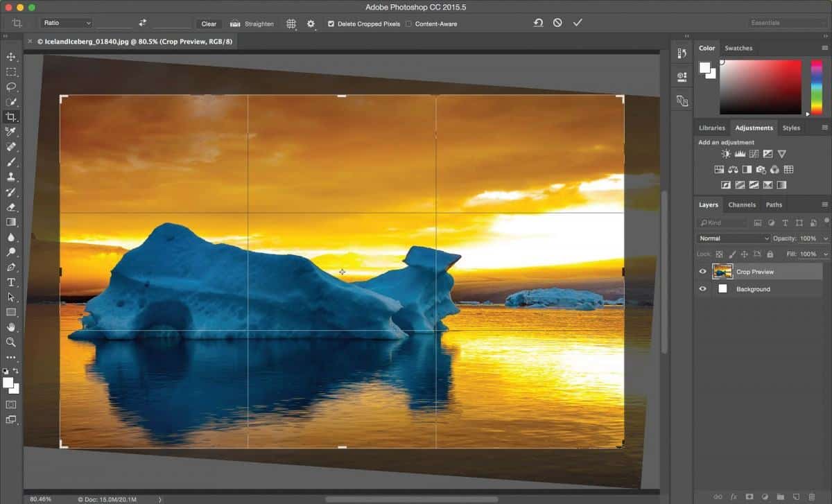Create a new fill or adjustment layer

pyautogui.click(x=765, y=496)
